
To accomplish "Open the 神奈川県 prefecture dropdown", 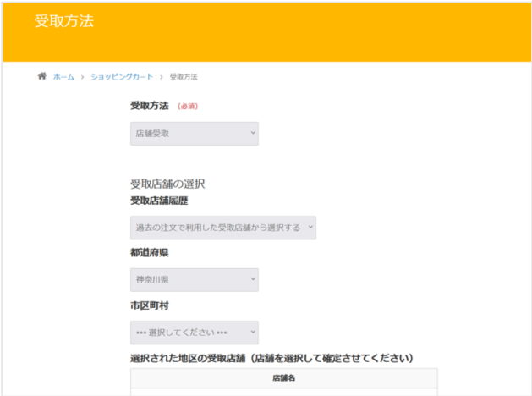I will (195, 279).
